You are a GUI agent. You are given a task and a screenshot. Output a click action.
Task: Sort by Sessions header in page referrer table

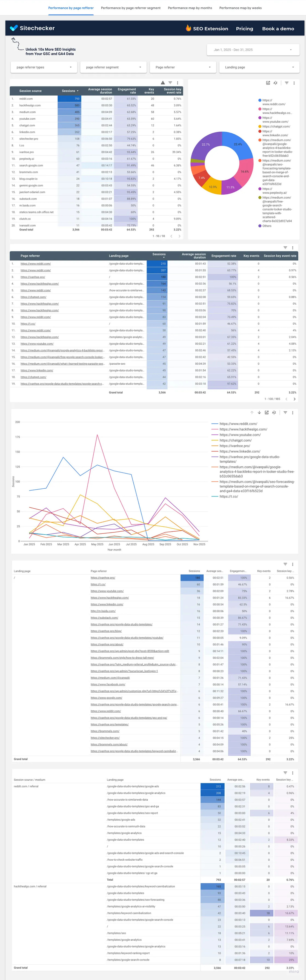(159, 255)
